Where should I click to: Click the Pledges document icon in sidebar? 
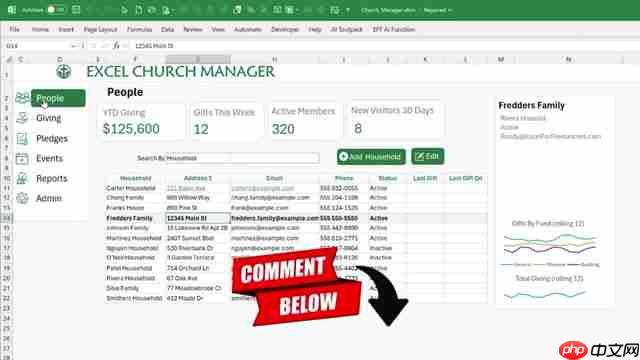(x=22, y=139)
